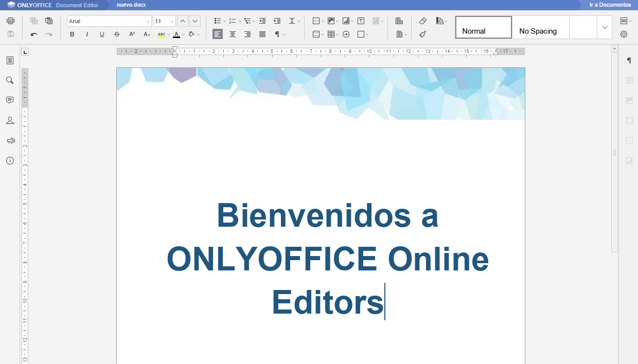Undo the last action
Screen dimensions: 638x364
tap(34, 34)
